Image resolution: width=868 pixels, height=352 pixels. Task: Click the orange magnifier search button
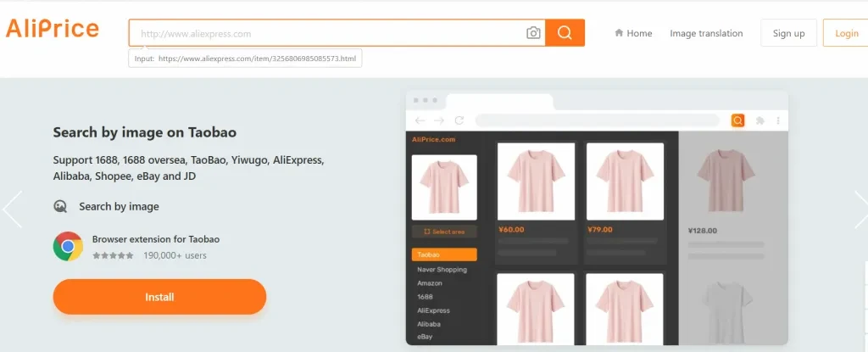tap(565, 33)
